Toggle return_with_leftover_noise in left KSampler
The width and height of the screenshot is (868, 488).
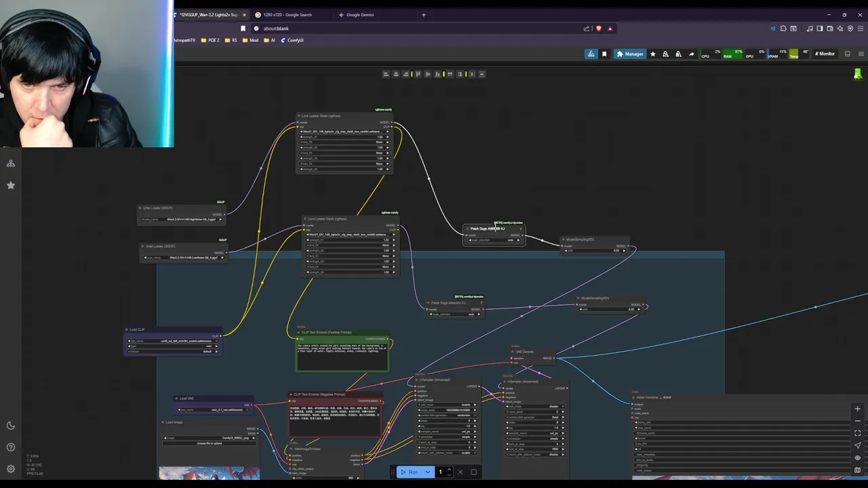coord(446,453)
